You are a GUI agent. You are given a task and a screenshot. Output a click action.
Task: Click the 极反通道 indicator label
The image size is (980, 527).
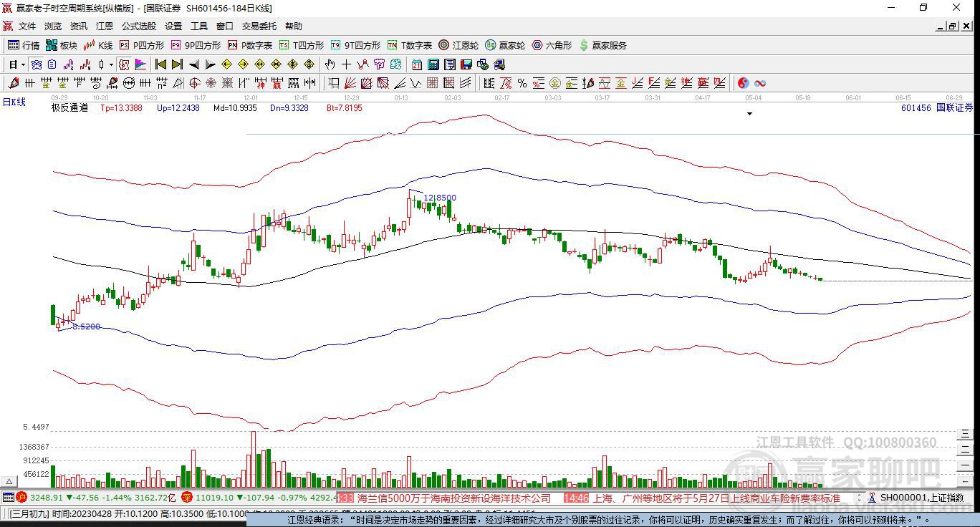pyautogui.click(x=69, y=108)
